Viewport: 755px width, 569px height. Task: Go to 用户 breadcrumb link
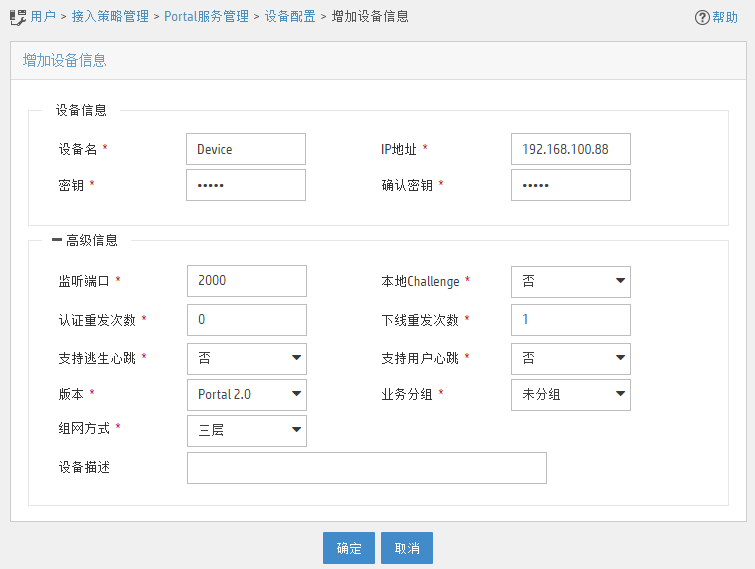pos(43,16)
